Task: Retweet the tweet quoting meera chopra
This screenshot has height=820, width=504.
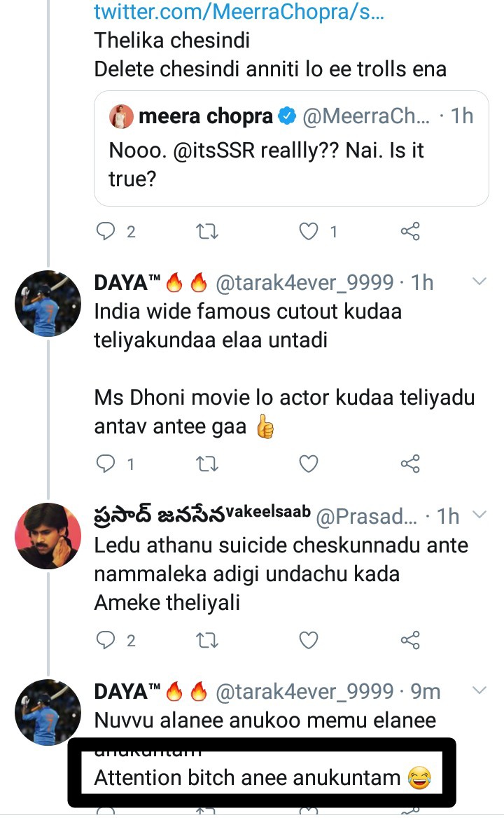Action: [207, 231]
